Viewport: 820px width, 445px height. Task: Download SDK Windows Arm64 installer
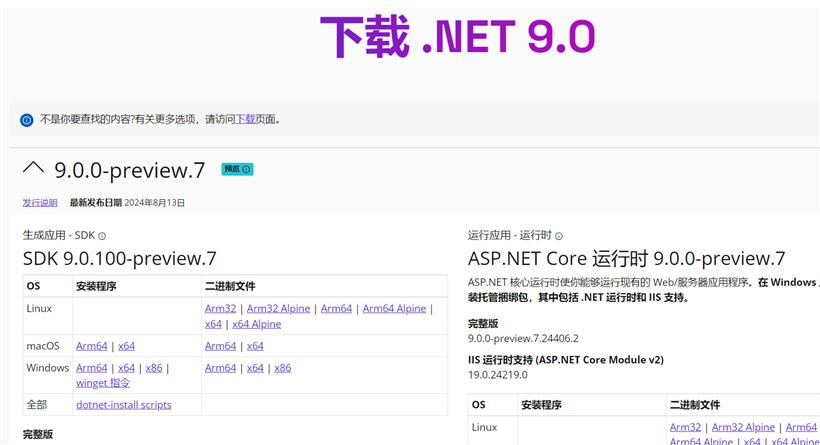click(92, 368)
